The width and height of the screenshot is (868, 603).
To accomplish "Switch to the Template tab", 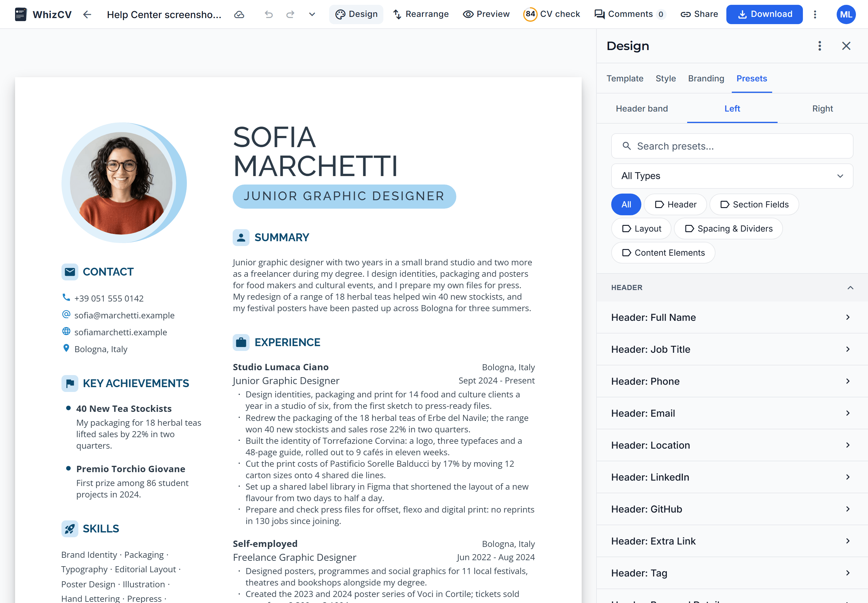I will click(625, 79).
